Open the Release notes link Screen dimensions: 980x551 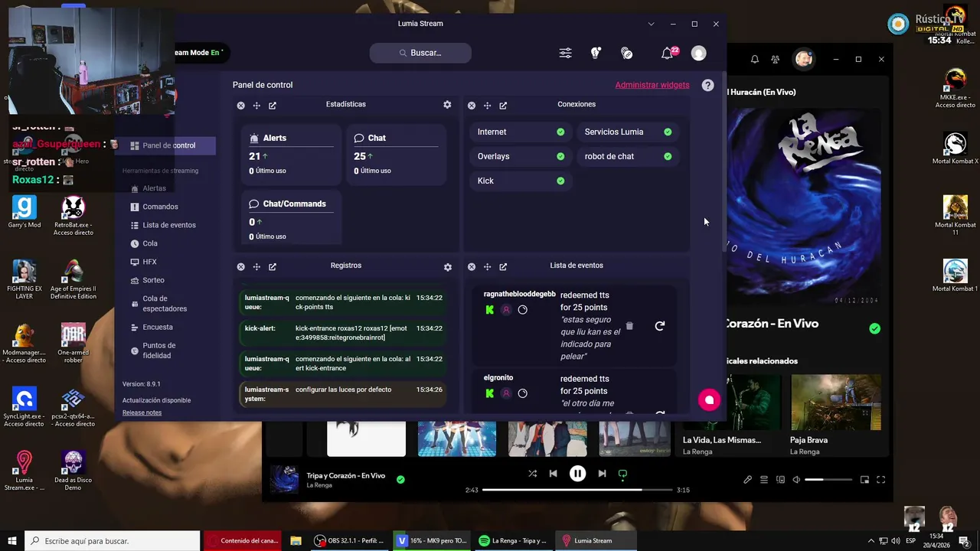142,412
